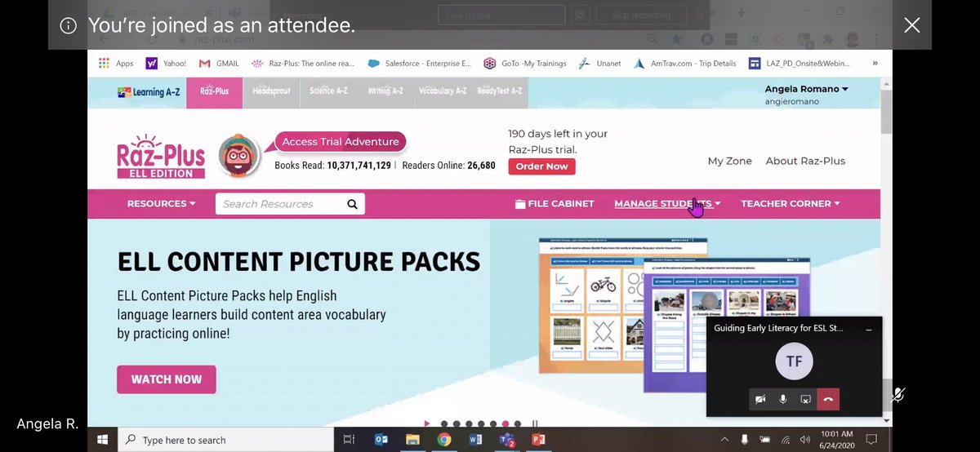Stop screen sharing in Teams call panel

tap(805, 399)
